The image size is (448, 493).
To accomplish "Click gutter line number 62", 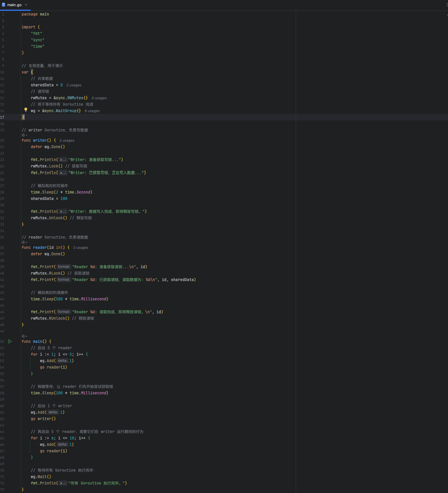I will (2, 419).
